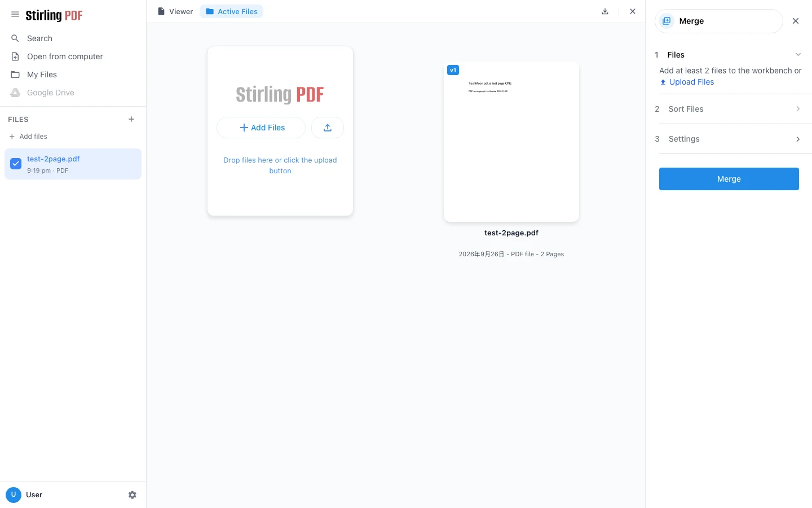Expand the Sort Files step
812x508 pixels.
coord(729,109)
